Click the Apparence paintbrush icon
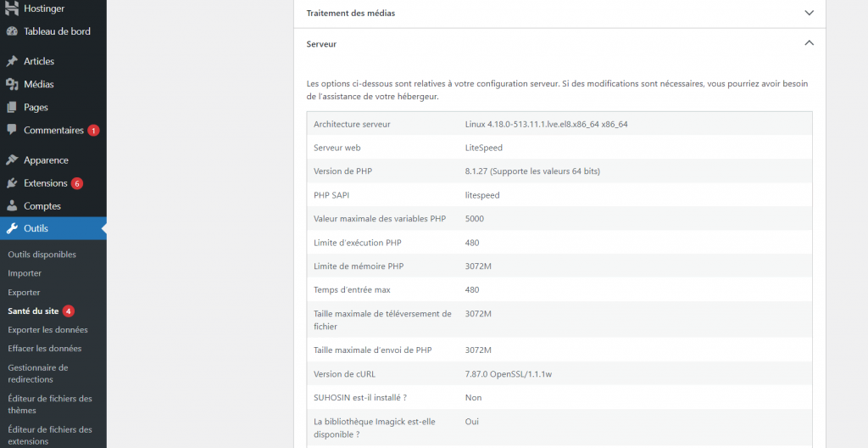Screen dimensions: 868x448 pyautogui.click(x=12, y=160)
